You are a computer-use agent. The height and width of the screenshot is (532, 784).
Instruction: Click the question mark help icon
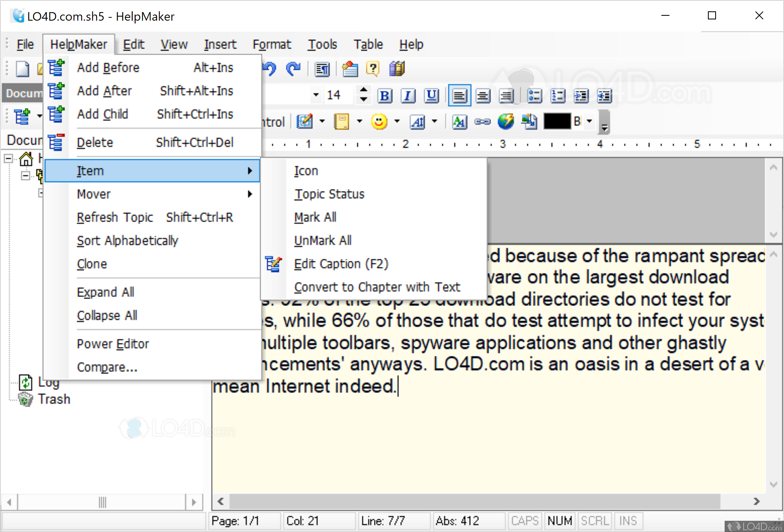click(373, 69)
